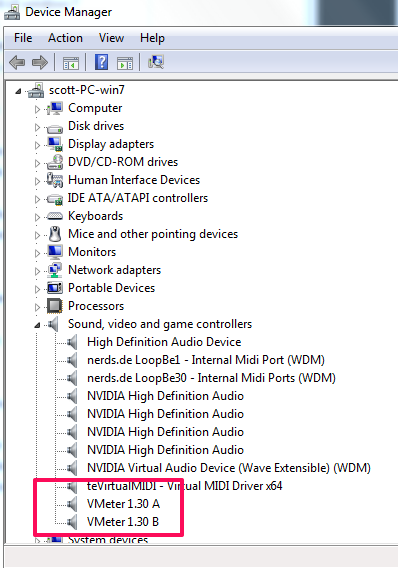Click the Computer category icon
Viewport: 398px width, 568px height.
pos(55,108)
